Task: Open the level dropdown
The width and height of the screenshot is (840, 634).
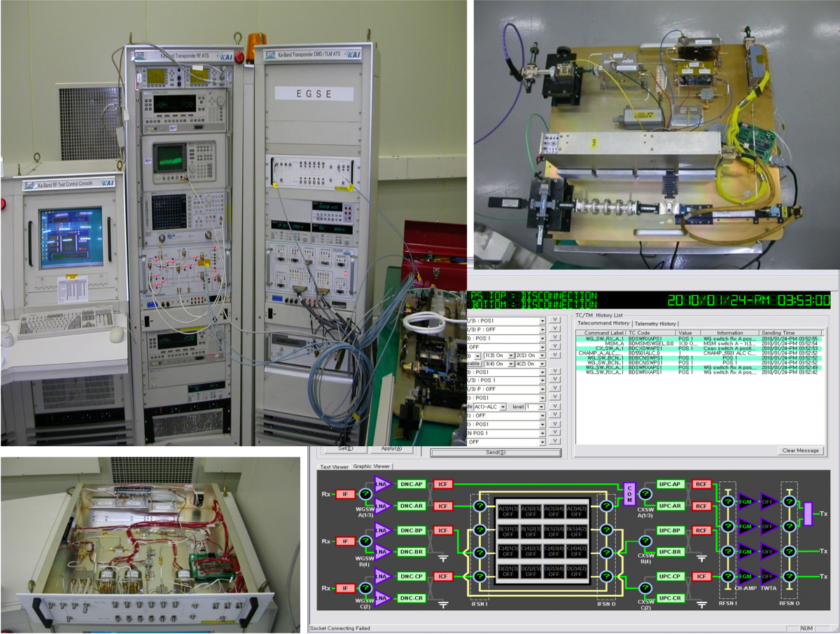Action: (x=540, y=406)
